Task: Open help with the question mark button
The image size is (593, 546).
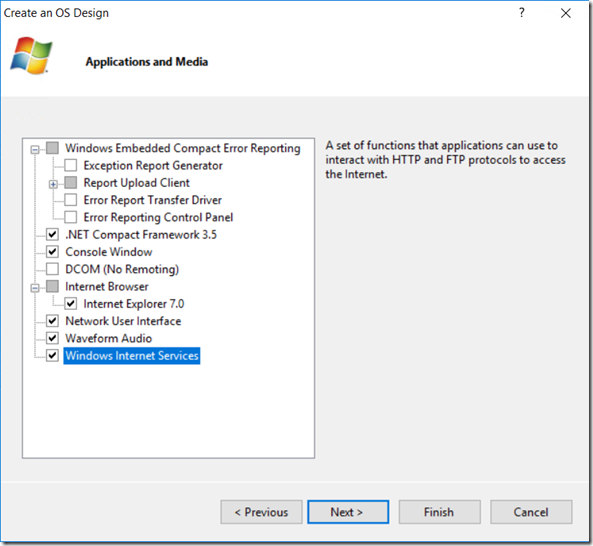Action: [x=522, y=13]
